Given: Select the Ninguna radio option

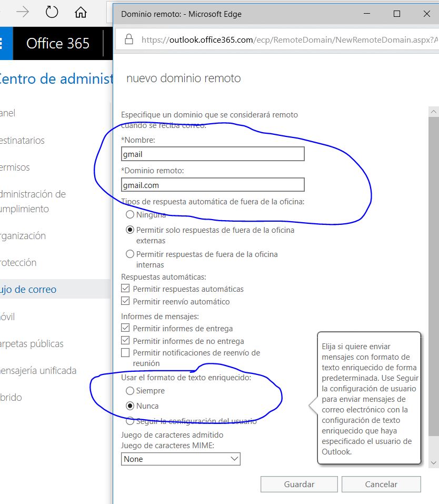Looking at the screenshot, I should pyautogui.click(x=129, y=215).
